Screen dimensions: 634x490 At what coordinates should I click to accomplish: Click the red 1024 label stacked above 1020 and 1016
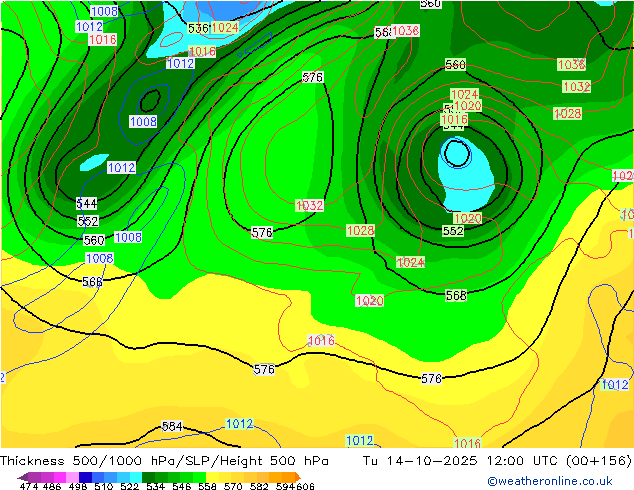click(465, 95)
